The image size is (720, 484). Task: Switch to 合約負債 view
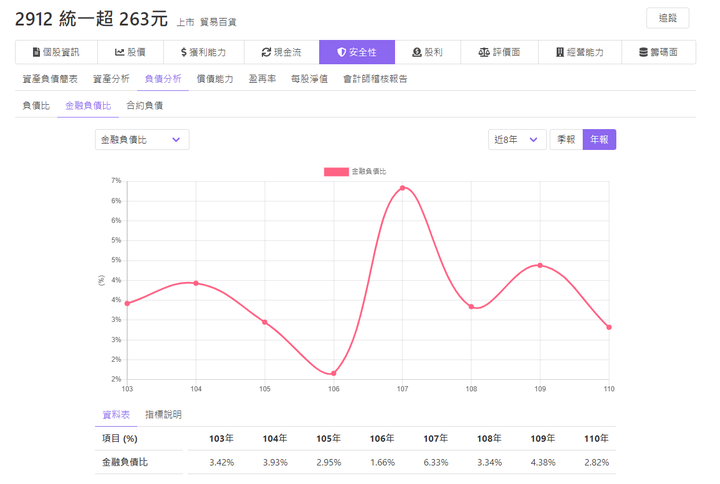pos(145,106)
